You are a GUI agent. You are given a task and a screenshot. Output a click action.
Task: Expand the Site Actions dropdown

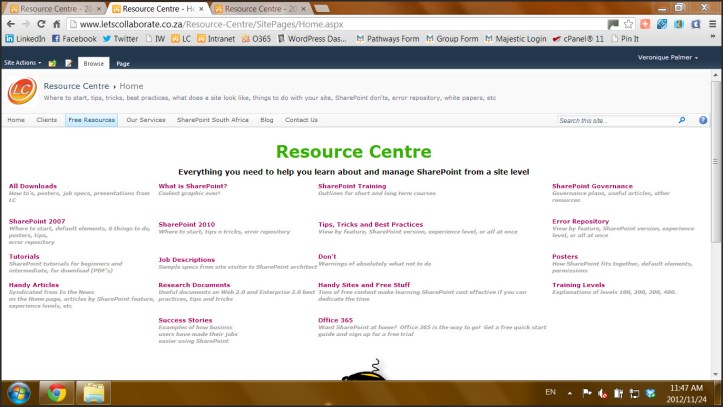tap(23, 62)
